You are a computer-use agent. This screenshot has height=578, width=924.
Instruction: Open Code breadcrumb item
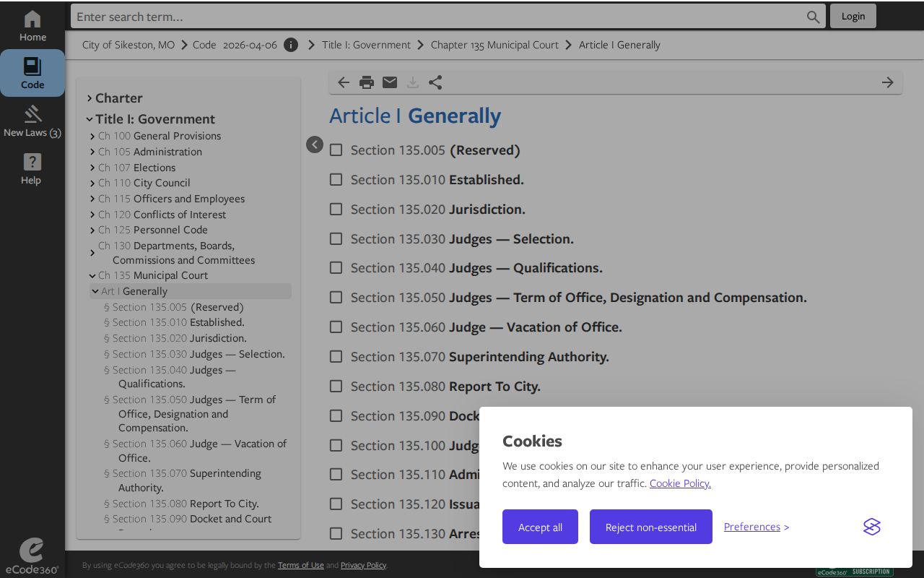pos(204,45)
